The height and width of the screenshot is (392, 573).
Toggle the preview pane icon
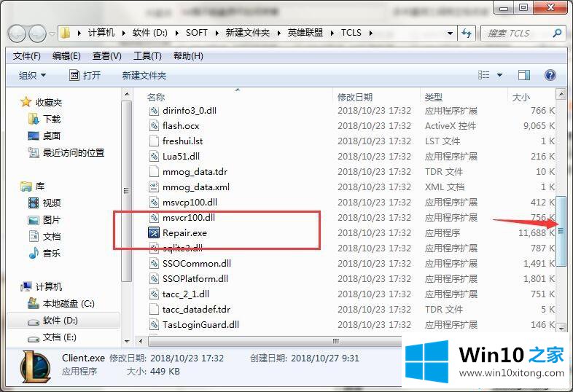(x=524, y=75)
